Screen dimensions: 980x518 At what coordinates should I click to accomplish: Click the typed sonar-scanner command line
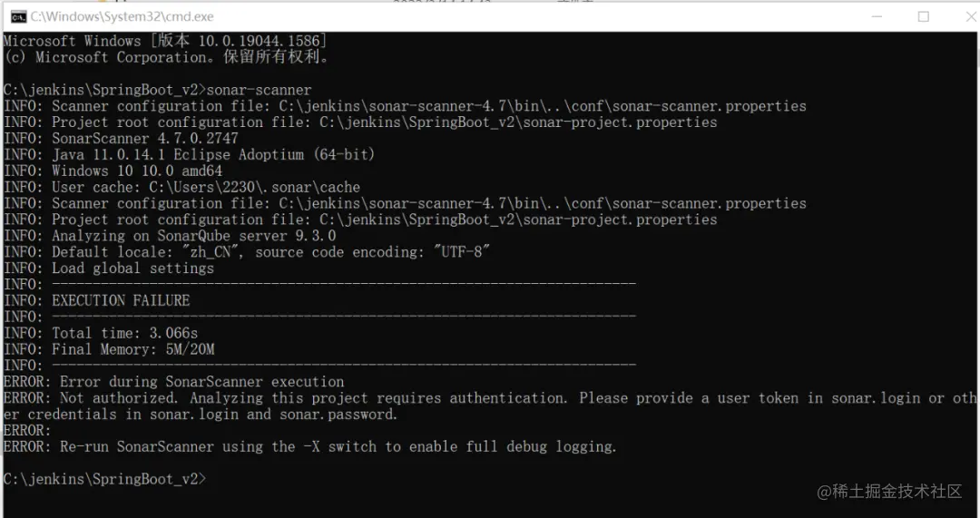158,90
